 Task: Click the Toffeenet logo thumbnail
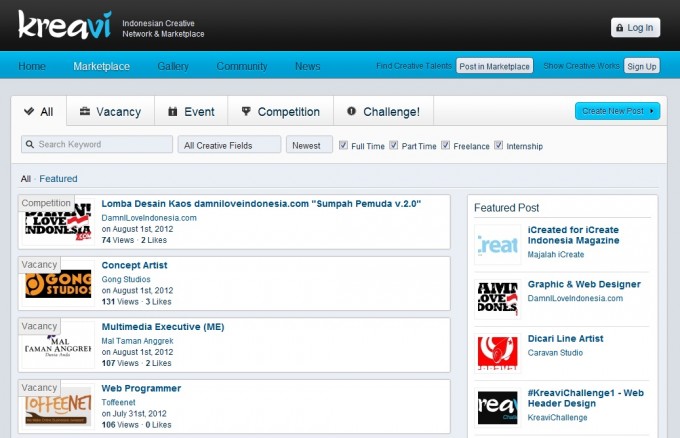pyautogui.click(x=58, y=407)
